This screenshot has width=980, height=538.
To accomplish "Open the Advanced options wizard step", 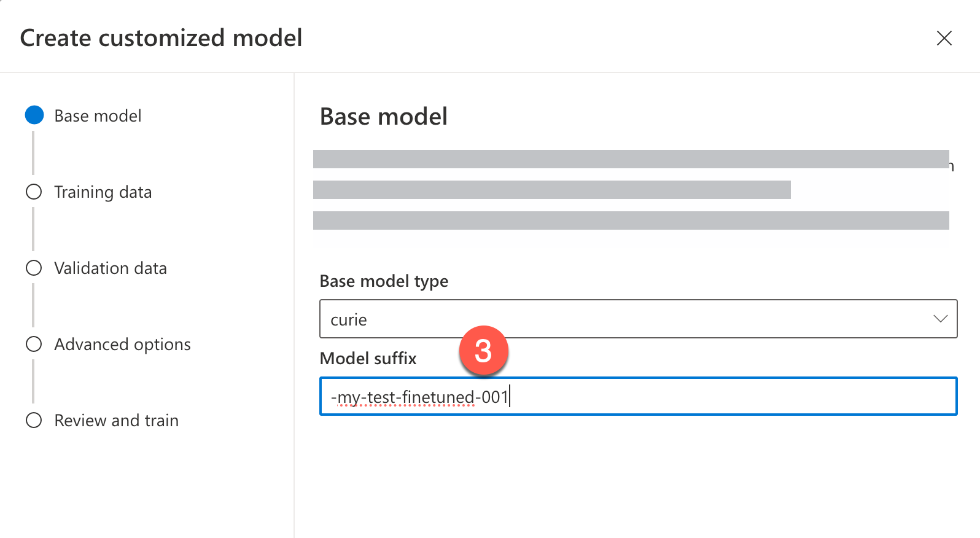I will (122, 344).
